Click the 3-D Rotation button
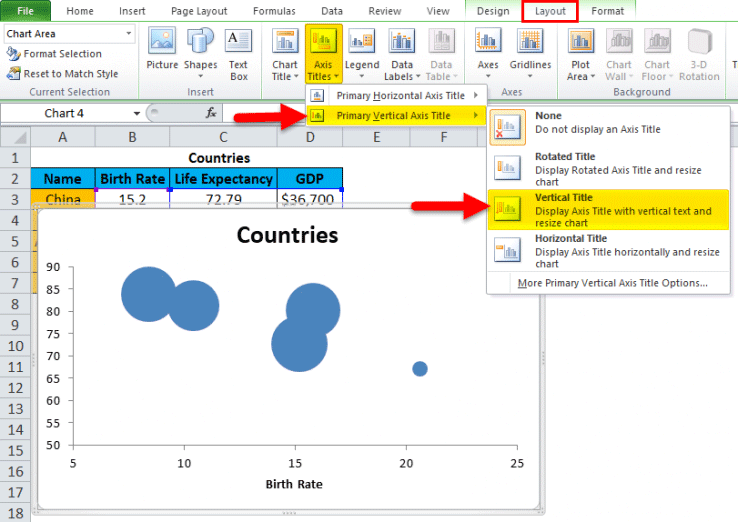Image resolution: width=738 pixels, height=522 pixels. tap(699, 54)
